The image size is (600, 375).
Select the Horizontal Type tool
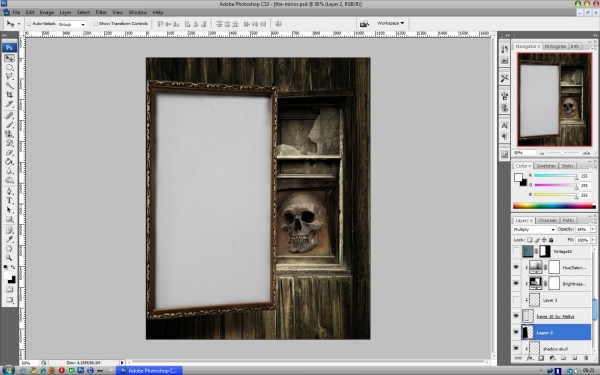coord(9,200)
